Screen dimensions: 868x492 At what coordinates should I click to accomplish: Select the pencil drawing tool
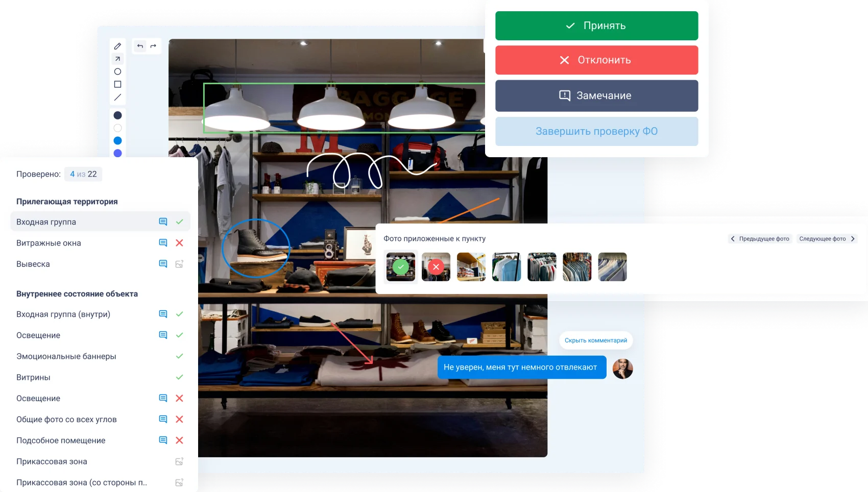[117, 46]
